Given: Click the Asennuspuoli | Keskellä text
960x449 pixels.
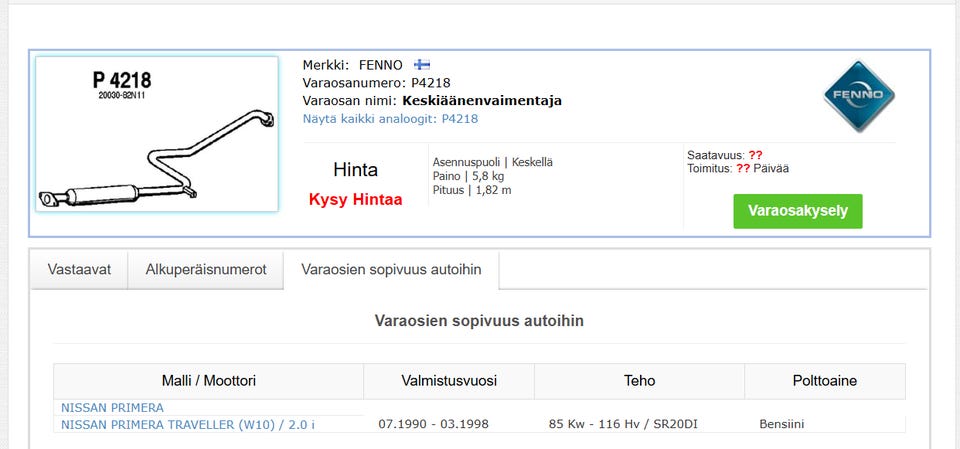Looking at the screenshot, I should [x=492, y=162].
